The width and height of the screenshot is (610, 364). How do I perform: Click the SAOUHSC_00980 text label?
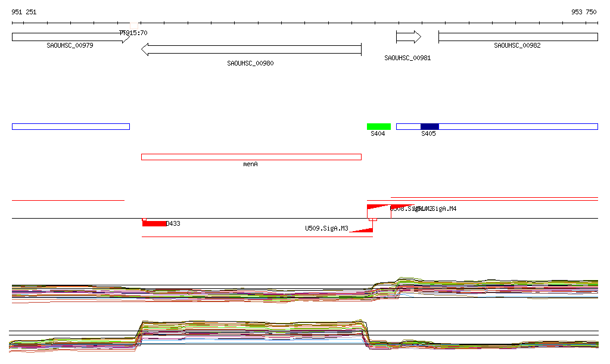pyautogui.click(x=251, y=63)
